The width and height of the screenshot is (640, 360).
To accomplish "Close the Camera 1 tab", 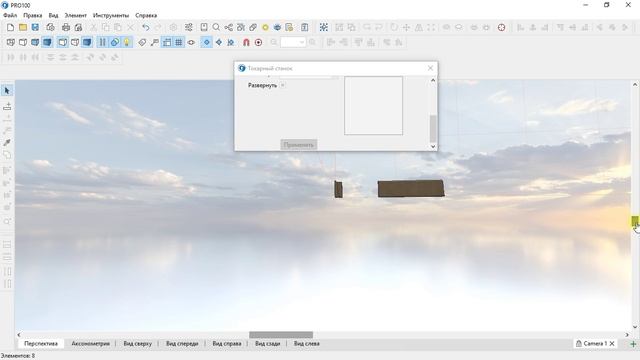I will 612,344.
